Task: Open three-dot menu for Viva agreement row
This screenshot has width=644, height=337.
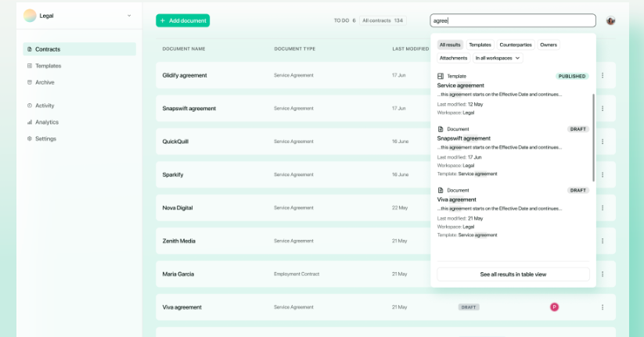Action: coord(603,307)
